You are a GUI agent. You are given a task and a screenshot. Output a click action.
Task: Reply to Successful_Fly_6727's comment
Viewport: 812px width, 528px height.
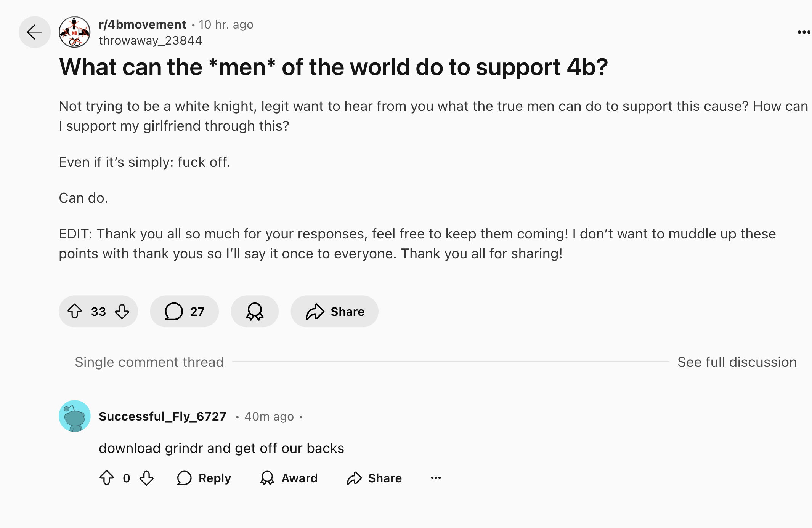(204, 478)
